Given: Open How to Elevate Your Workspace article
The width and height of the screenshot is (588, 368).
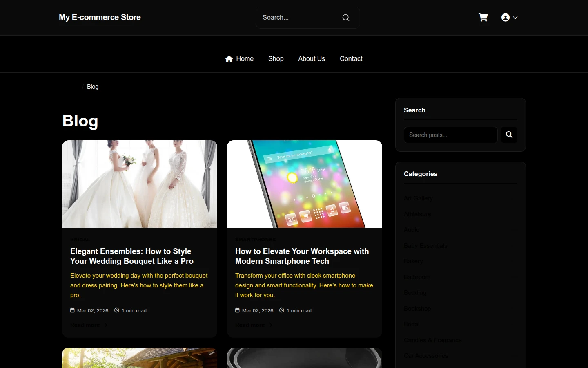Looking at the screenshot, I should [302, 256].
